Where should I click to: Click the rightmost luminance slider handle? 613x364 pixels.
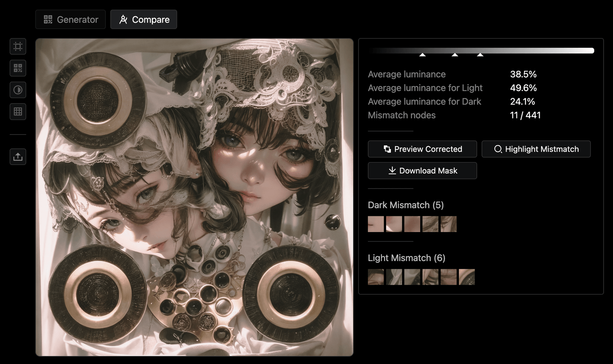click(x=480, y=54)
